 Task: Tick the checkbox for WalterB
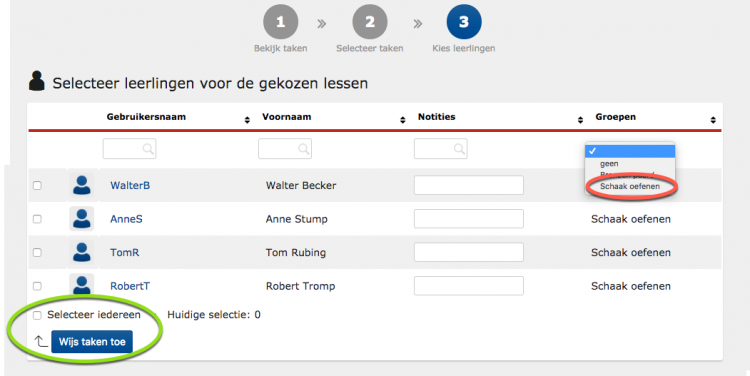37,186
